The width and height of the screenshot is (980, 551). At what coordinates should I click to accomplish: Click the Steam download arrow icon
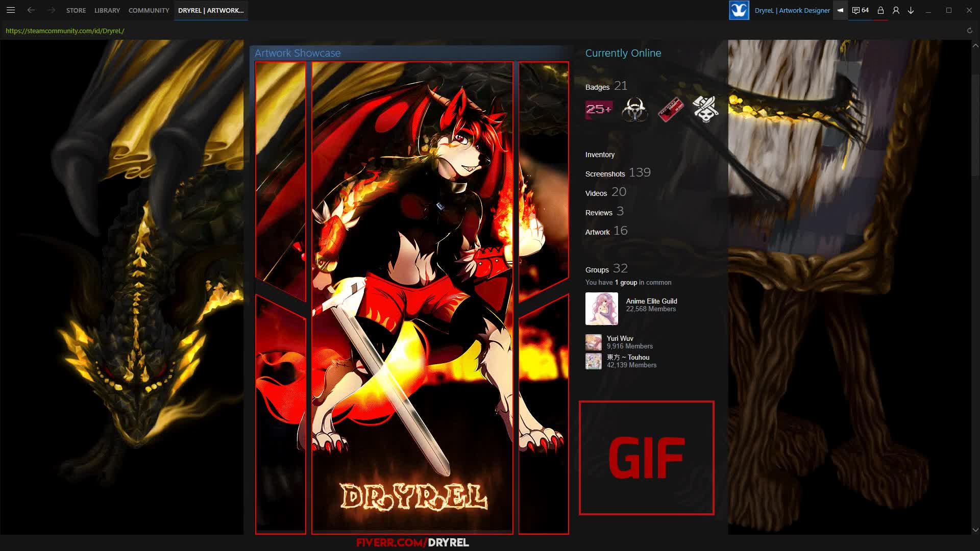911,10
